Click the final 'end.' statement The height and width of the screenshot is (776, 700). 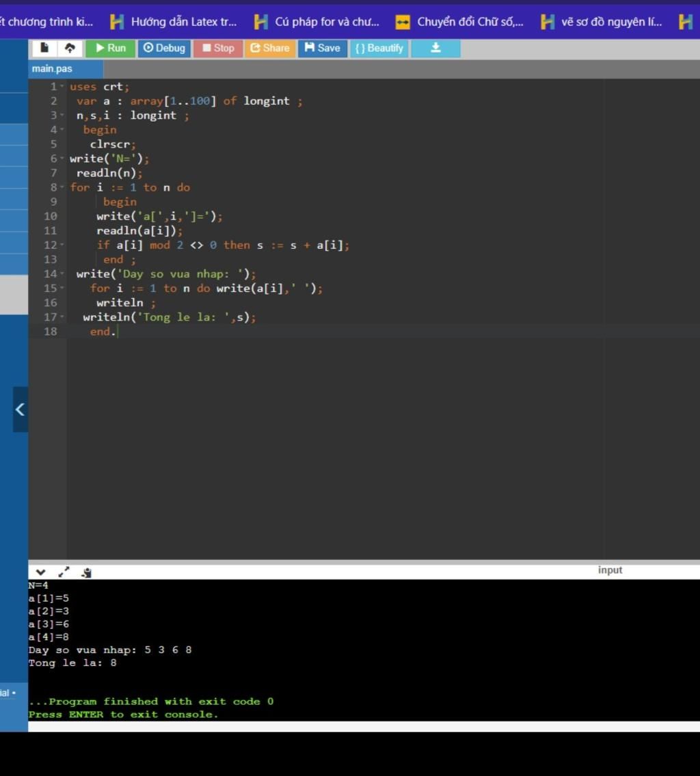pyautogui.click(x=103, y=332)
